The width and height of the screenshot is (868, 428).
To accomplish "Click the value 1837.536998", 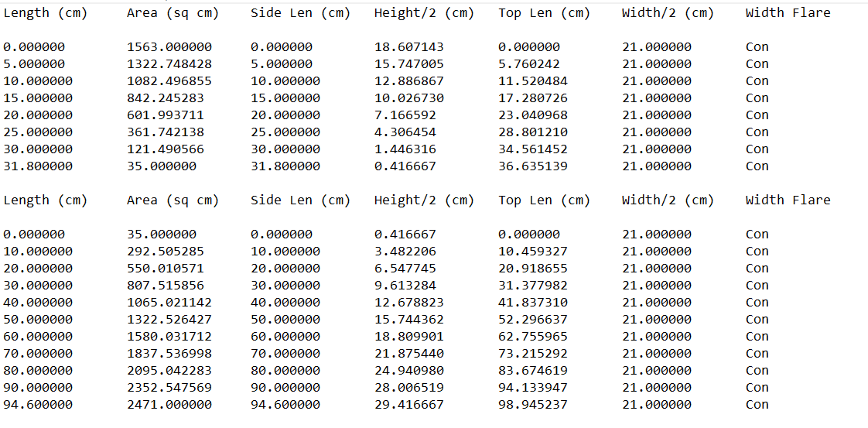I will coord(169,354).
